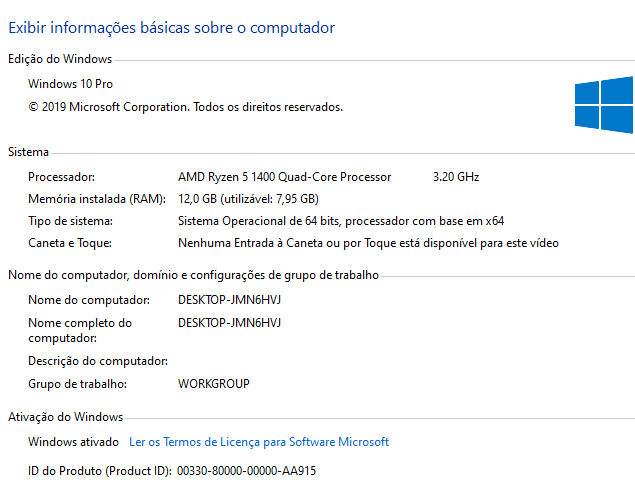Image resolution: width=635 pixels, height=496 pixels.
Task: Click the 'Sistema' section header
Action: coord(28,152)
